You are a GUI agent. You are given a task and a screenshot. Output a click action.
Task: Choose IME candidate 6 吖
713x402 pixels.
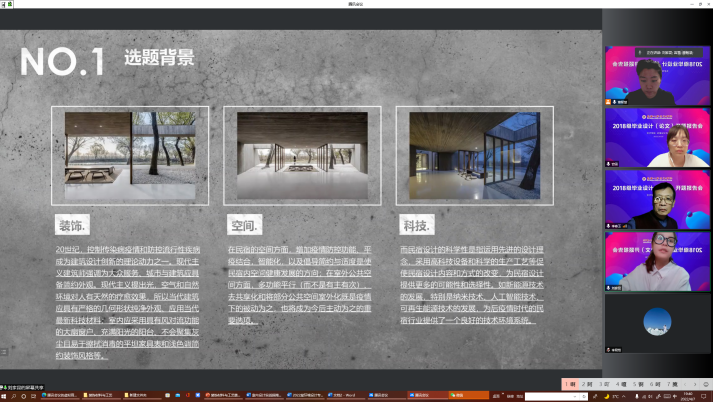[655, 384]
